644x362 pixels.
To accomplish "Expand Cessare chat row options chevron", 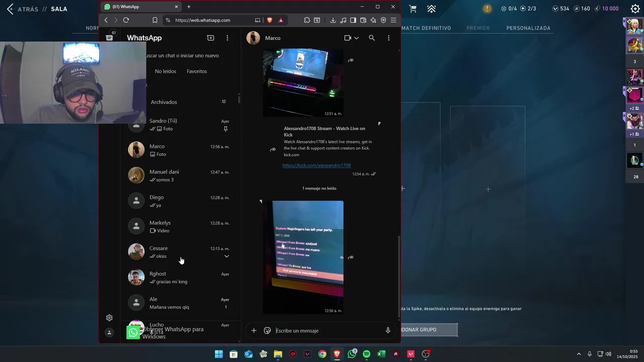I will 226,256.
